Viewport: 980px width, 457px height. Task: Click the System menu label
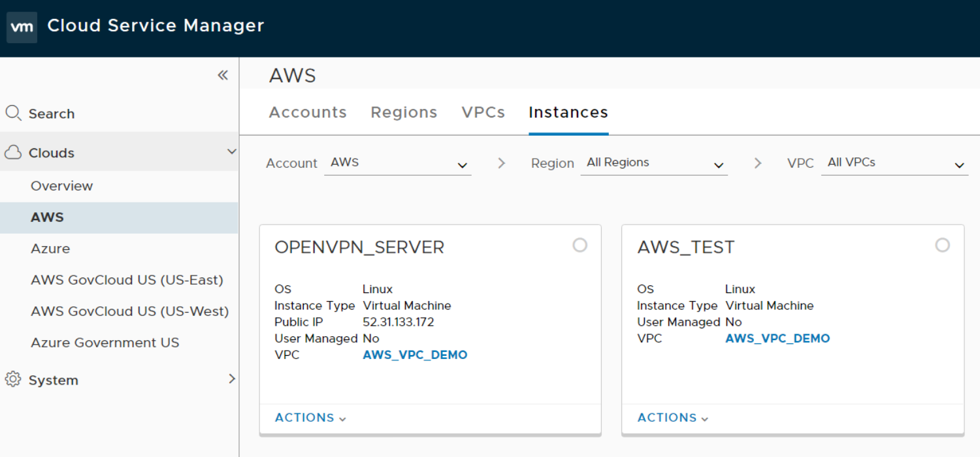pyautogui.click(x=54, y=380)
